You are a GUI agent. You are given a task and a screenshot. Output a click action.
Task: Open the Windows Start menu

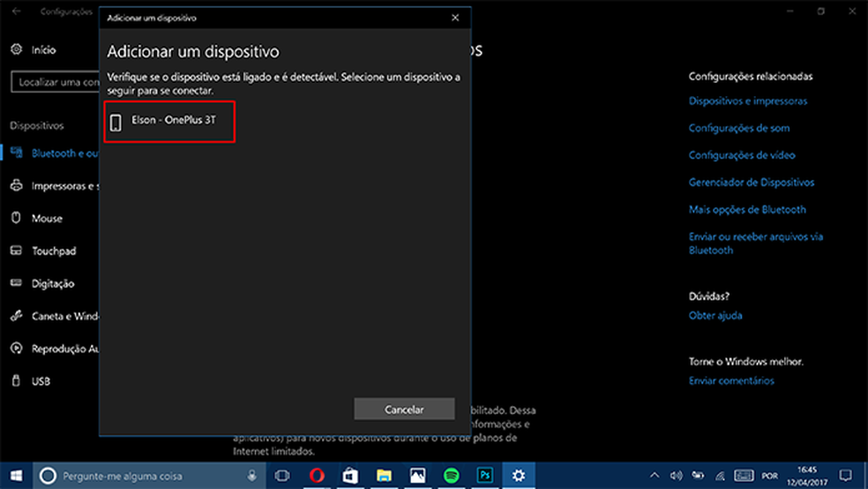[16, 476]
